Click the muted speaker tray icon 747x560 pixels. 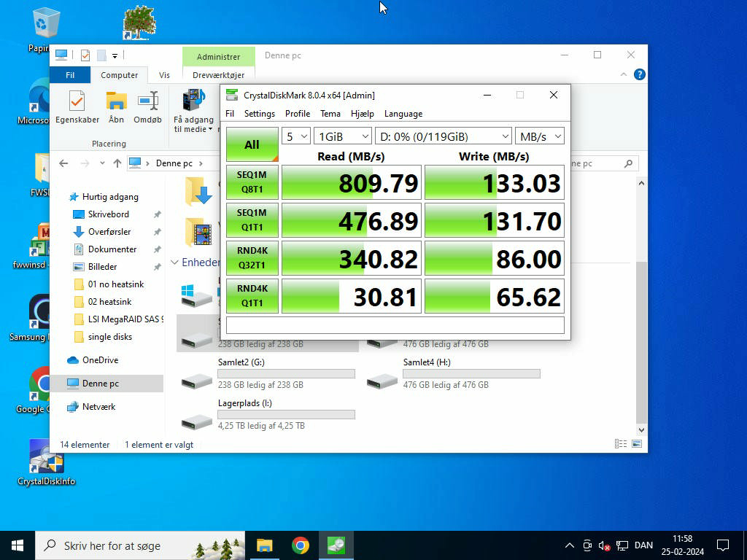click(x=604, y=545)
